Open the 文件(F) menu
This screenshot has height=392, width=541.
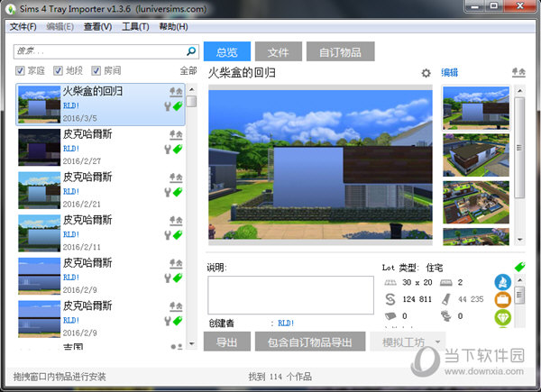coord(23,26)
